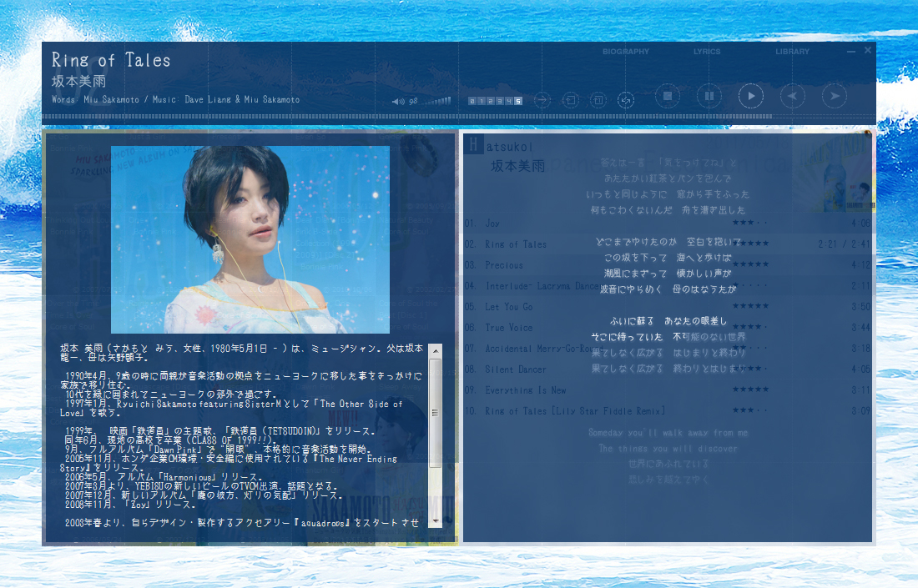Select track 08 Silent Dancer
Image resolution: width=918 pixels, height=588 pixels.
[668, 369]
